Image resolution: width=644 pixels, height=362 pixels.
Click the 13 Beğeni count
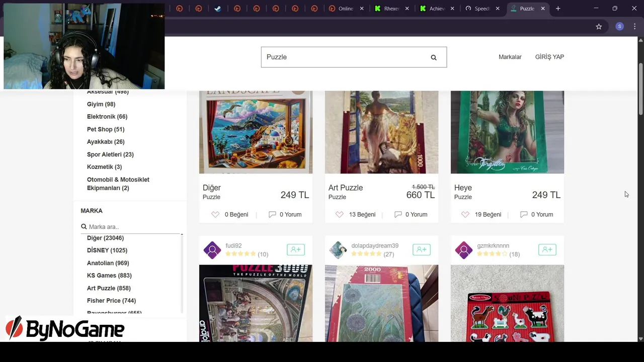pyautogui.click(x=362, y=215)
